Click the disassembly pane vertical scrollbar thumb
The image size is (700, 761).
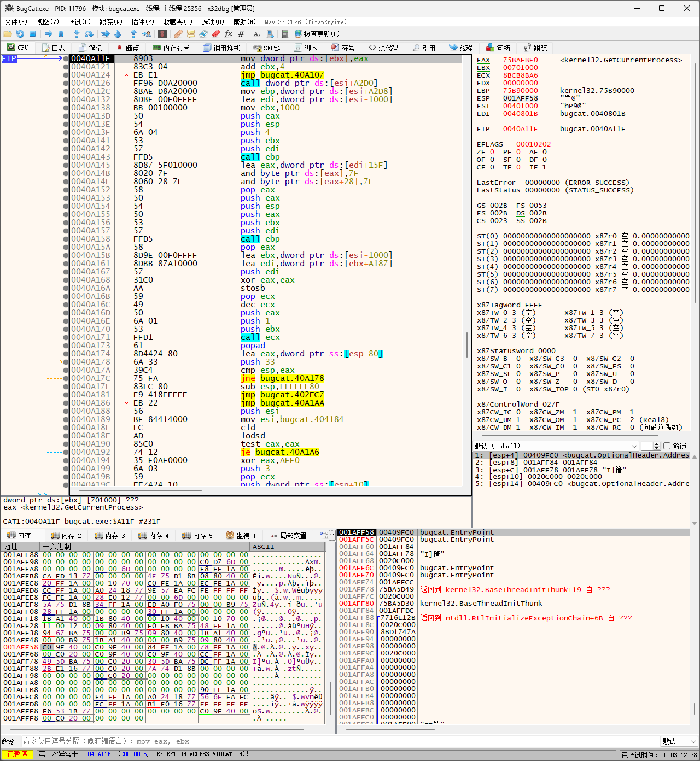click(466, 344)
